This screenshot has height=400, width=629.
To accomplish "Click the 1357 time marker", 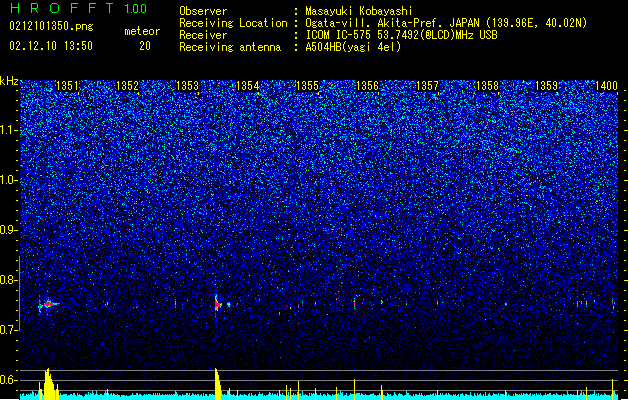I will click(x=427, y=86).
